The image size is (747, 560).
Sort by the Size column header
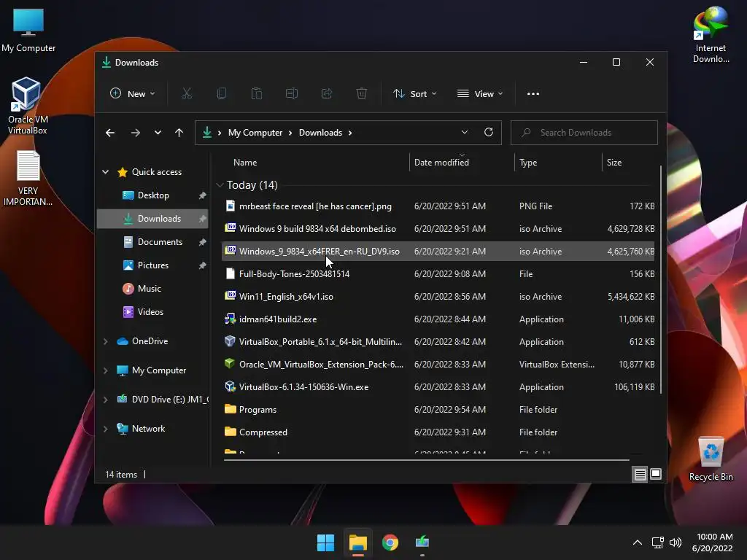click(614, 163)
